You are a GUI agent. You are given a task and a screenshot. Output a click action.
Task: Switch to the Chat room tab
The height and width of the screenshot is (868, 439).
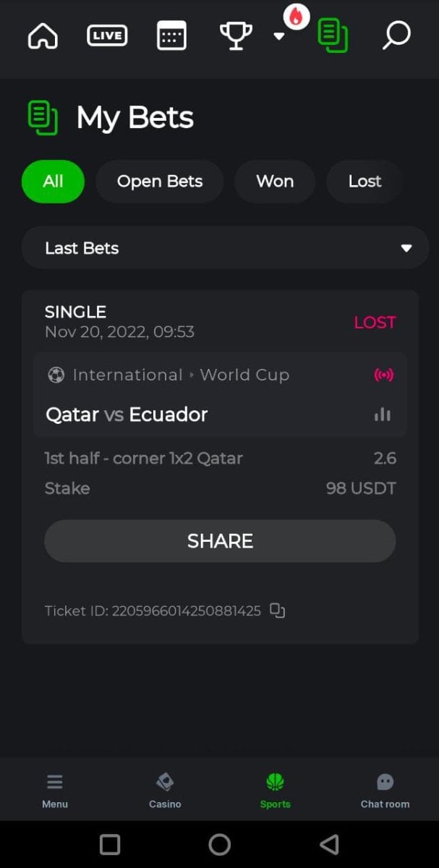385,790
